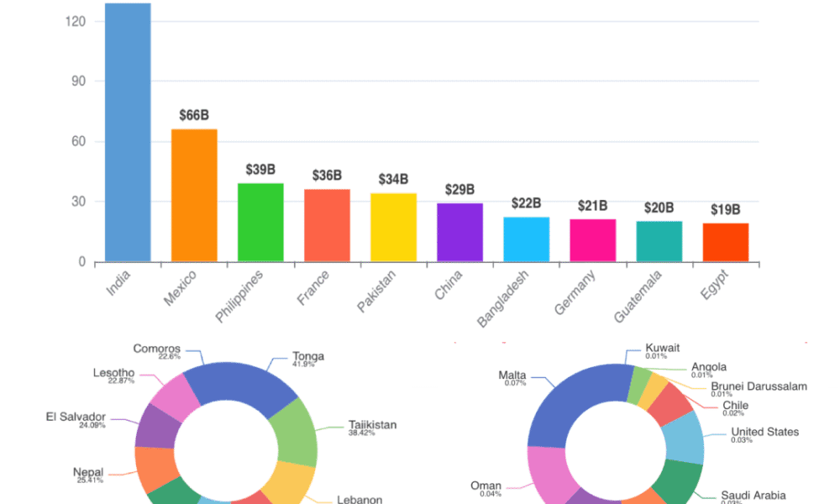Click the Lesotho label on left donut
Screen dimensions: 840x504
pyautogui.click(x=112, y=373)
